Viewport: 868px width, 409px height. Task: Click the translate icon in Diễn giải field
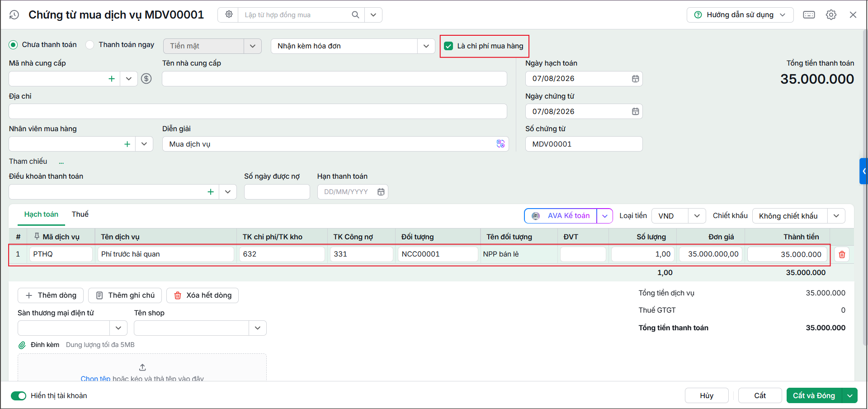(x=500, y=144)
